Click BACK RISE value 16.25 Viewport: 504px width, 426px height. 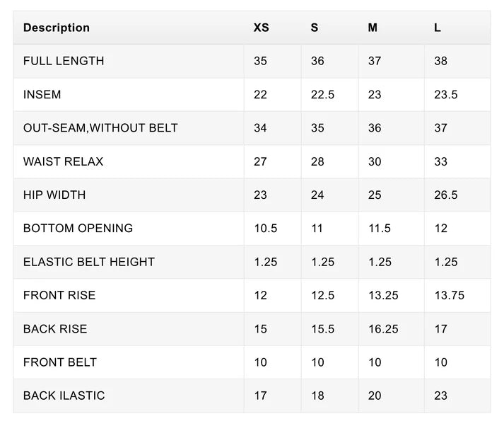(x=383, y=329)
